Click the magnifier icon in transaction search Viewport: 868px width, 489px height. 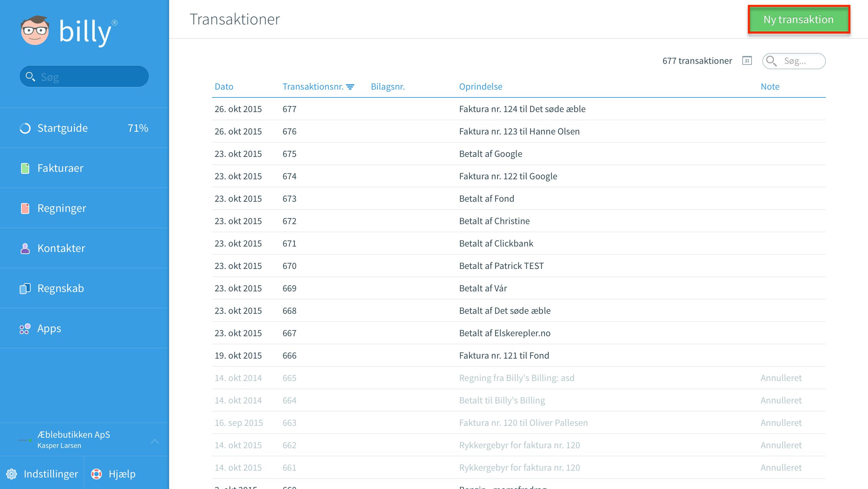772,61
